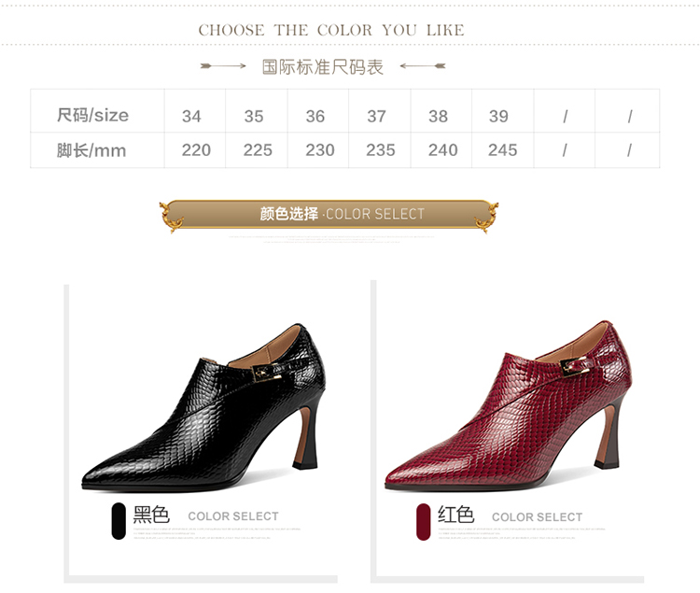Click the 国际标准尺码表 title text
This screenshot has height=593, width=700.
[323, 67]
